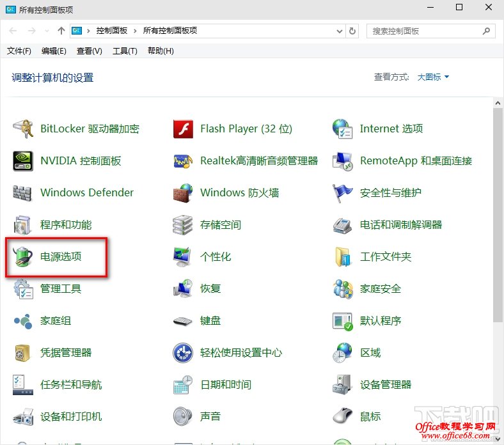The height and width of the screenshot is (445, 504).
Task: Open the recent locations dropdown arrow
Action: coord(47,31)
